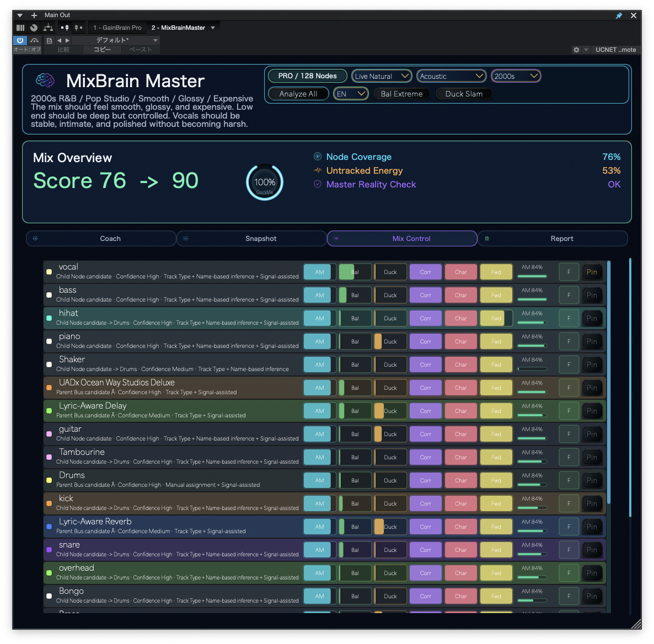Click PRO / 128 Nodes button
The width and height of the screenshot is (654, 644).
pos(307,76)
